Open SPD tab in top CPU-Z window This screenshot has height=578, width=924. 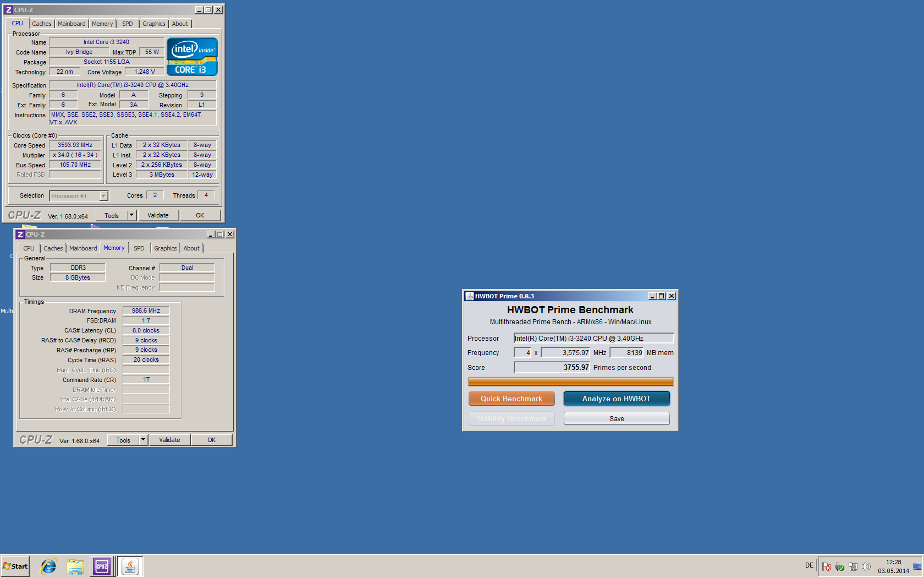click(128, 24)
